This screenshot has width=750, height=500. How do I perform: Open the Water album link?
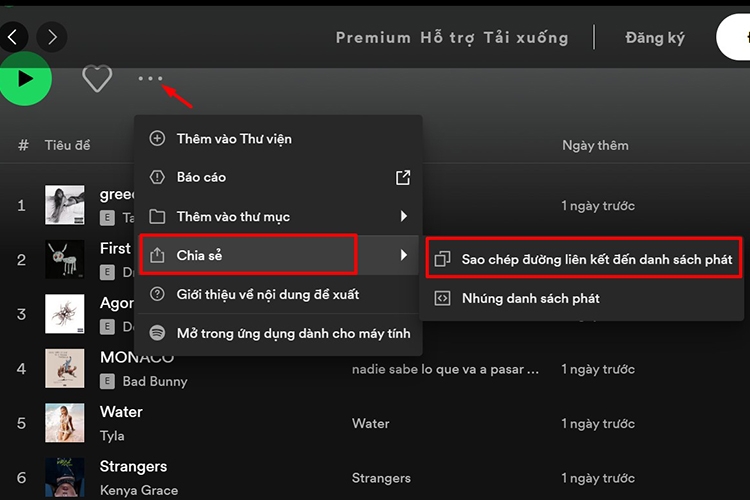(371, 423)
